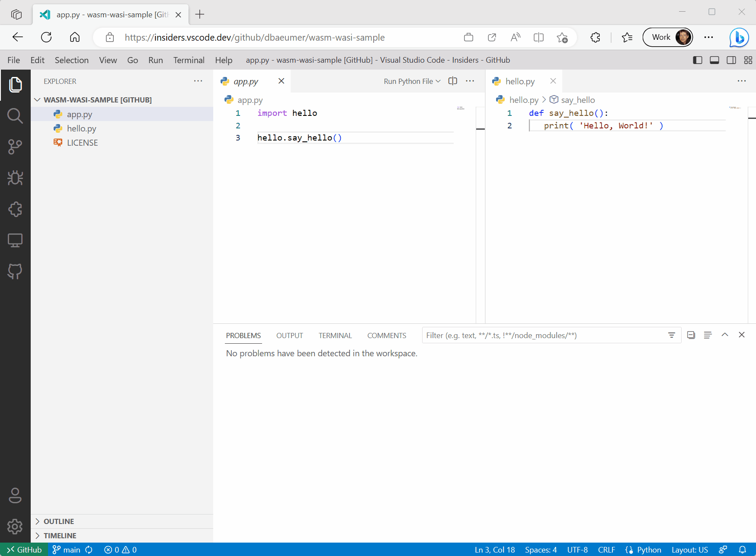
Task: Open the Terminal menu
Action: coord(189,60)
